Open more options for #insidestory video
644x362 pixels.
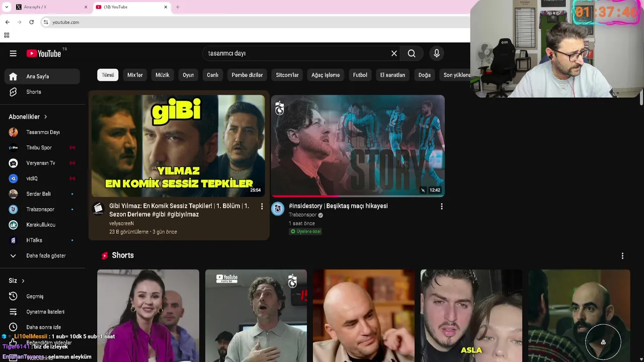click(x=442, y=206)
